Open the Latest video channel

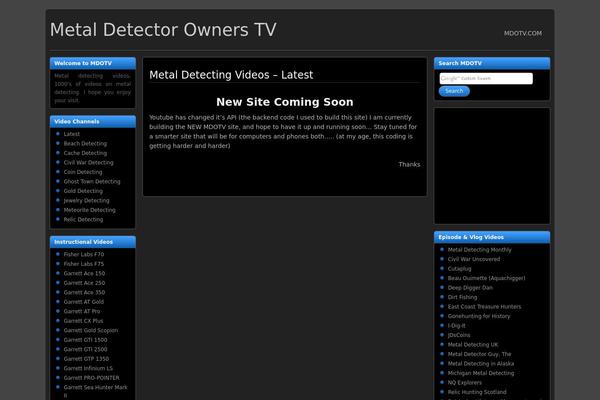tap(72, 134)
